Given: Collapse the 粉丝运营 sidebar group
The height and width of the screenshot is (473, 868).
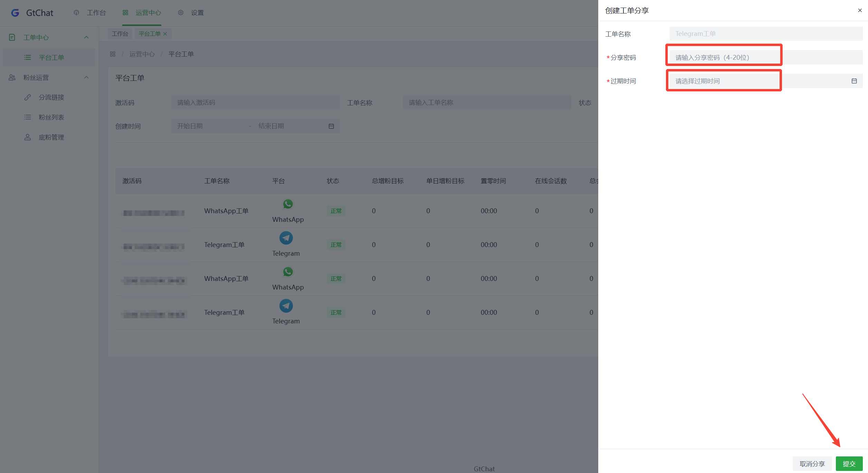Looking at the screenshot, I should coord(86,77).
